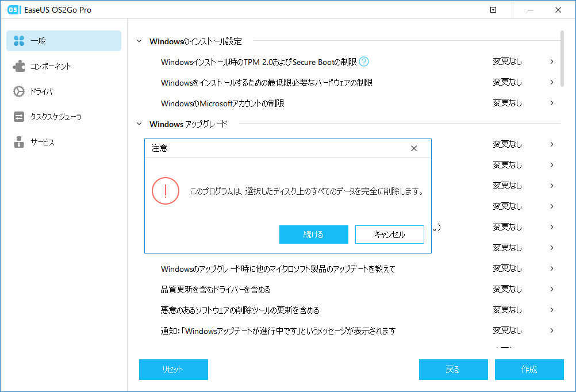Click the TPM 2.0 help question icon
Viewport: 576px width, 392px height.
[x=364, y=62]
